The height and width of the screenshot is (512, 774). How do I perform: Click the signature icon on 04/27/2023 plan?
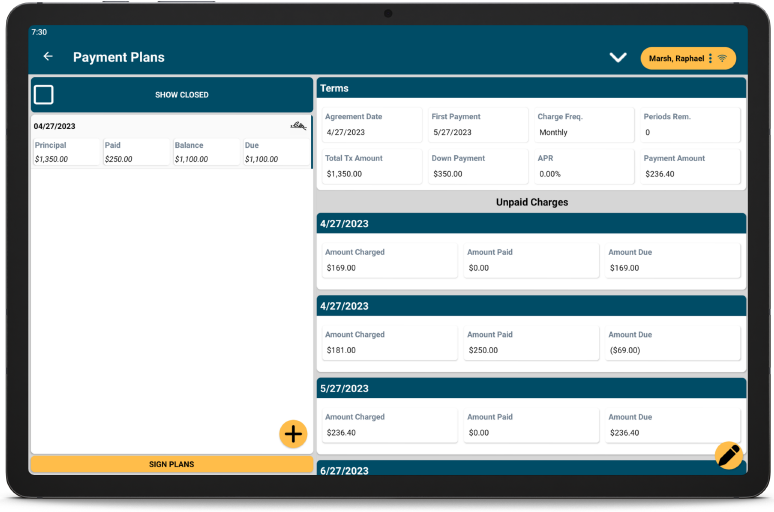298,126
